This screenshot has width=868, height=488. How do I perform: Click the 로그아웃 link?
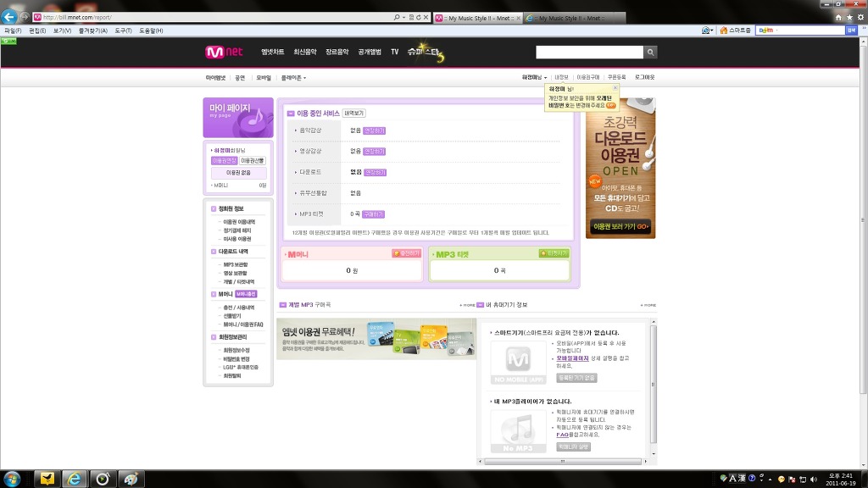tap(644, 77)
